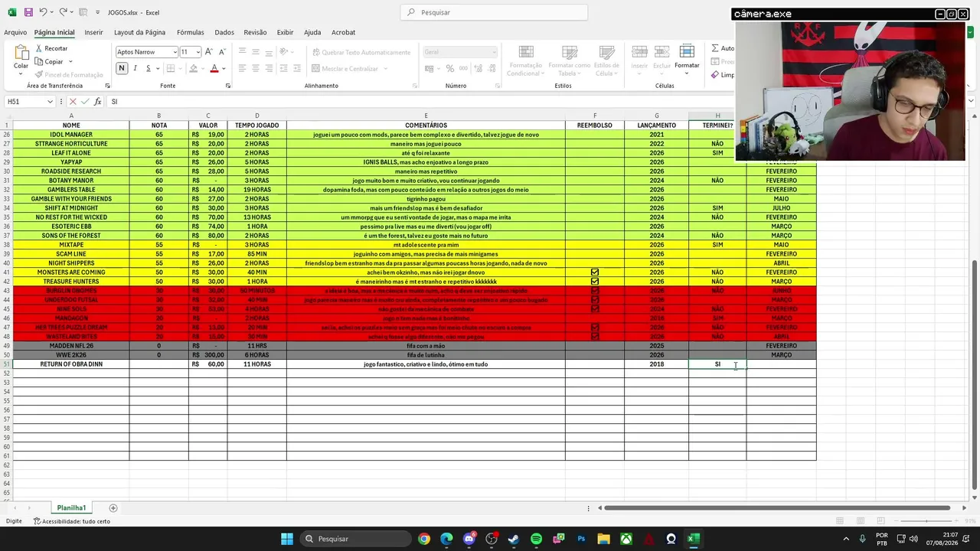Redo the last action in the title bar
The image size is (980, 551).
64,12
